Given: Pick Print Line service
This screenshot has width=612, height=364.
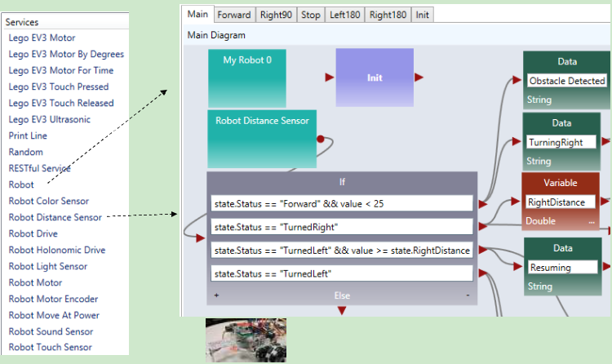Looking at the screenshot, I should click(28, 135).
